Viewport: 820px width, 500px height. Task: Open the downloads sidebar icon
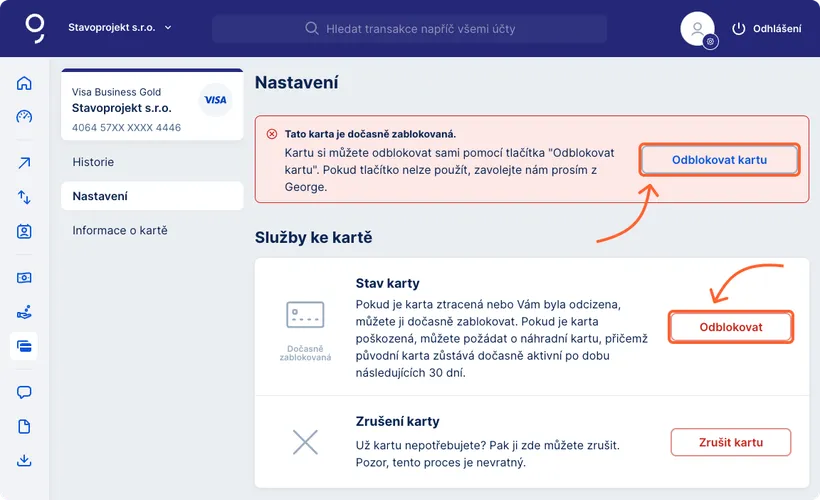[x=24, y=460]
